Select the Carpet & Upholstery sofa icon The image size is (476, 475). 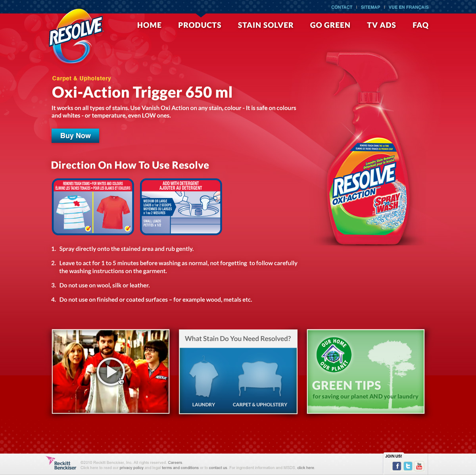coord(260,378)
